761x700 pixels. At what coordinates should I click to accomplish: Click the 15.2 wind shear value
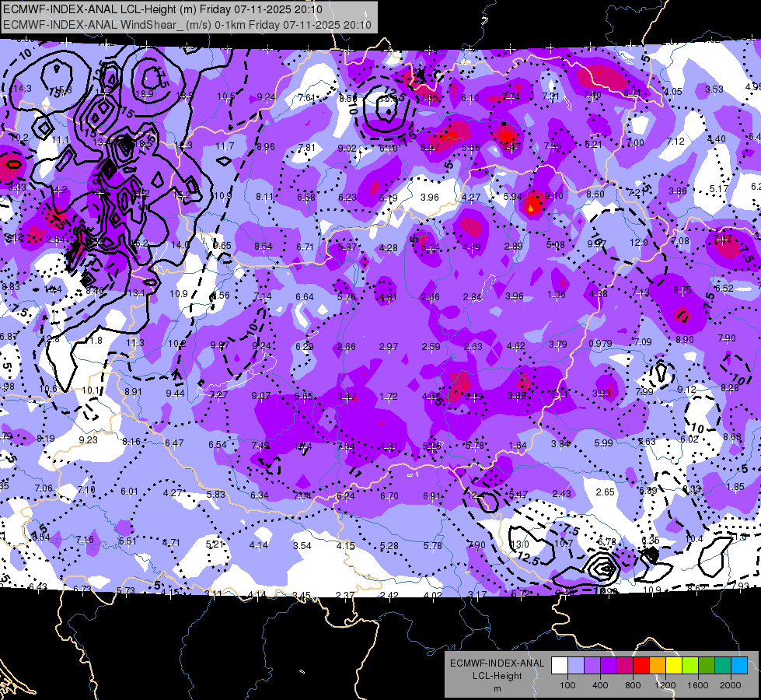pyautogui.click(x=182, y=194)
